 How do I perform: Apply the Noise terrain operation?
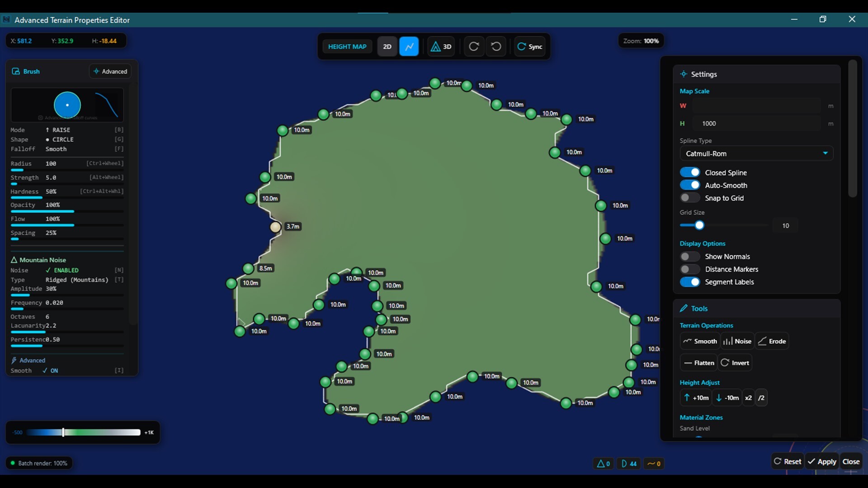pyautogui.click(x=737, y=341)
